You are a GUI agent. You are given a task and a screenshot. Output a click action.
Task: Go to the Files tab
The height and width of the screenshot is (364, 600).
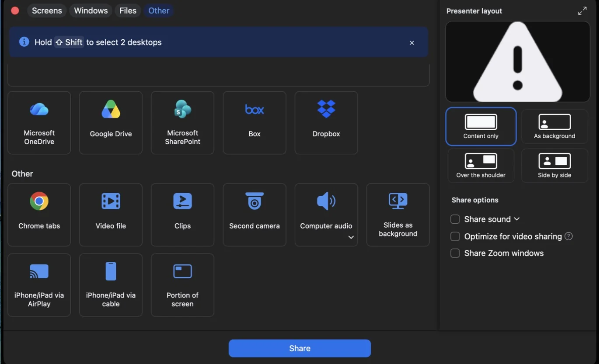[128, 10]
